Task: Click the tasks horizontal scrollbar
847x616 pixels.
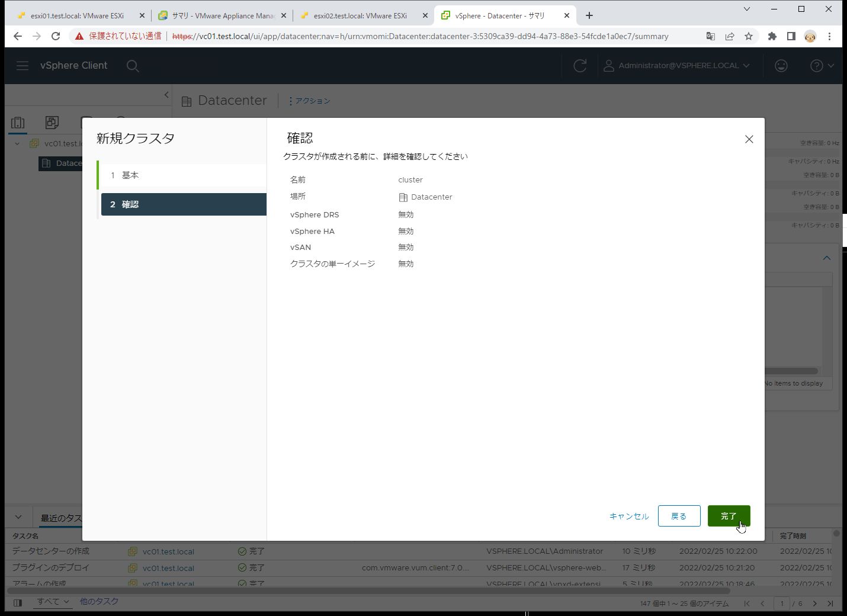Action: 368,591
